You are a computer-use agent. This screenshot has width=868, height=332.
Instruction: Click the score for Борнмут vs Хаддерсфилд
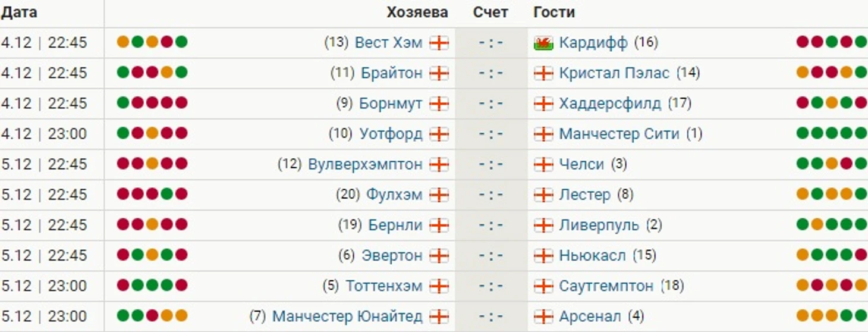[x=492, y=104]
